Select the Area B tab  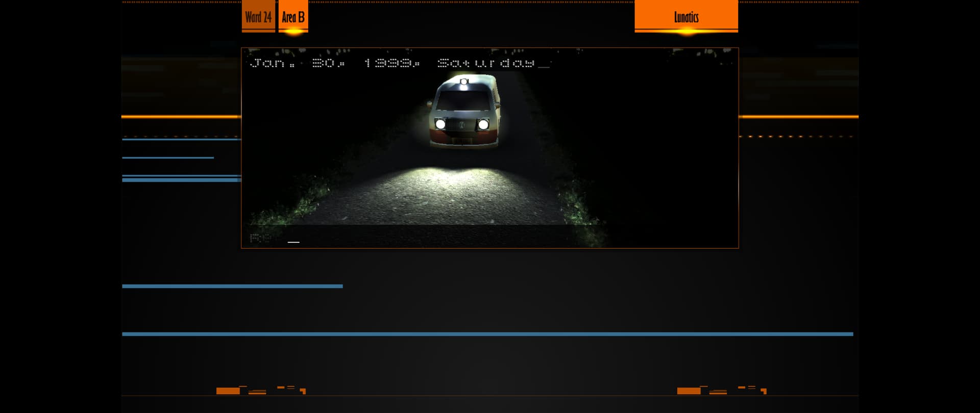pos(293,17)
